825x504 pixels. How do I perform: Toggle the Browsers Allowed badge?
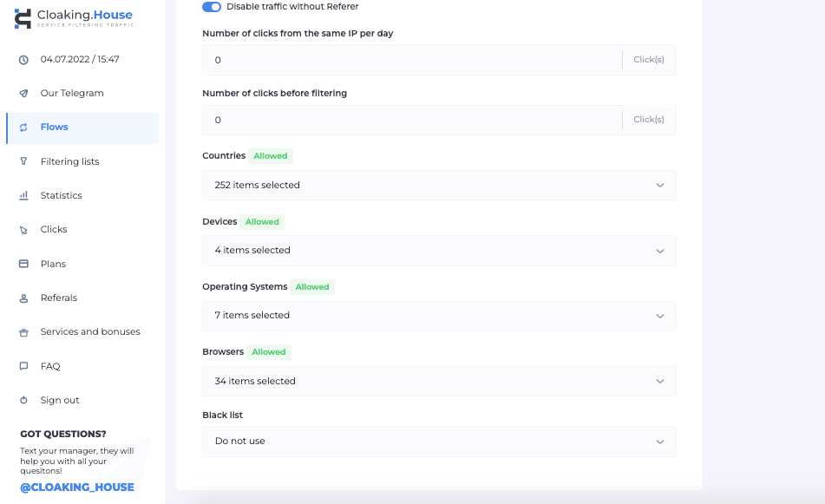[x=269, y=352]
